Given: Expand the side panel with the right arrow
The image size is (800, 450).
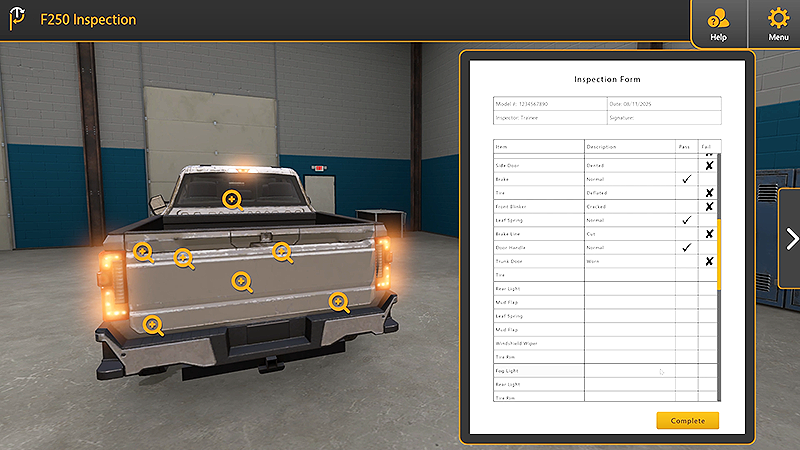Looking at the screenshot, I should [x=790, y=238].
